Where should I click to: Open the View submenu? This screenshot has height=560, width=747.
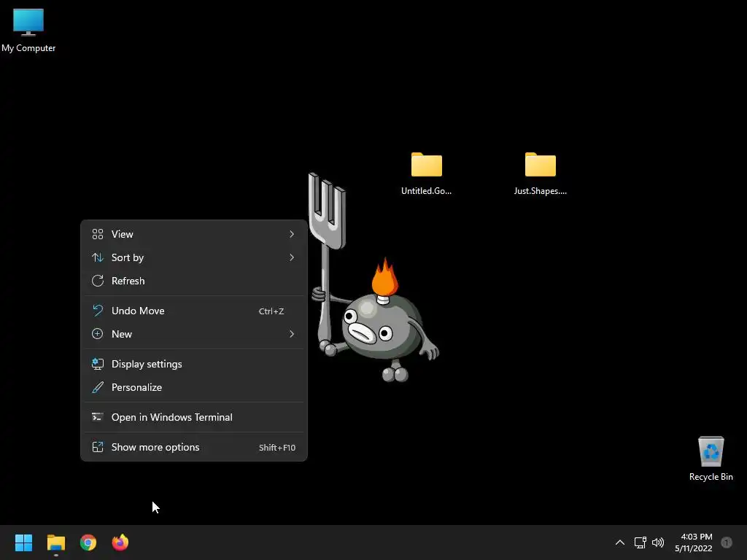tap(194, 234)
